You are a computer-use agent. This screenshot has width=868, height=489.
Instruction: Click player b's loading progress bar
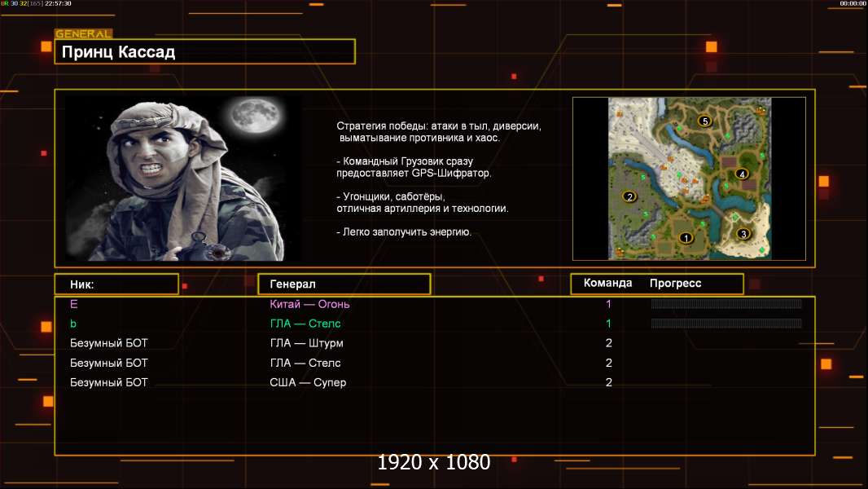pyautogui.click(x=726, y=324)
